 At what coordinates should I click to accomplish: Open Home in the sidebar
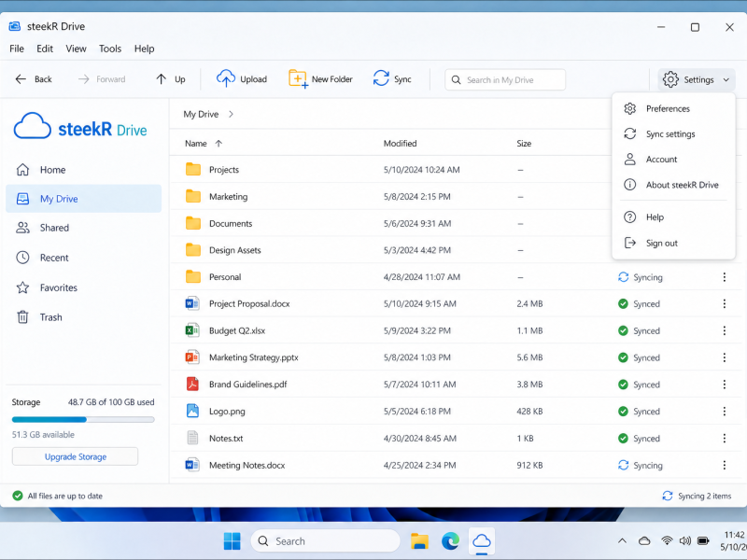tap(84, 170)
